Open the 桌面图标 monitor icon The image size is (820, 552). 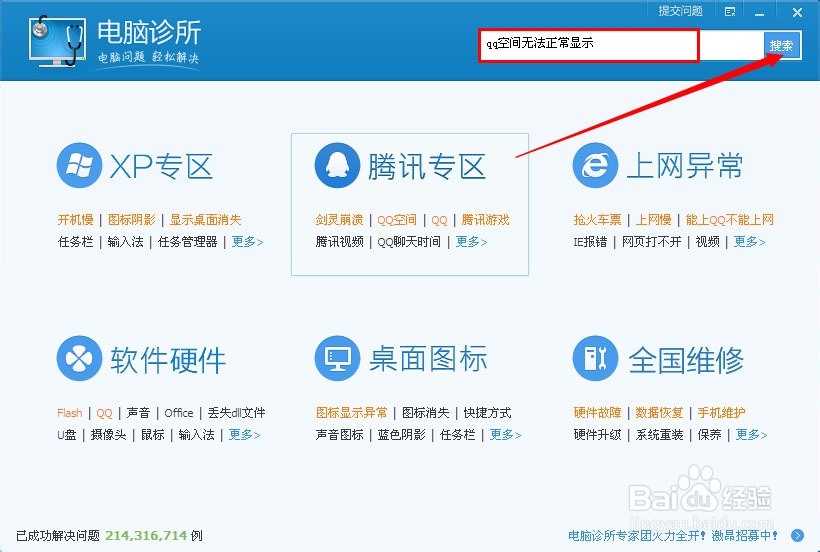click(337, 358)
